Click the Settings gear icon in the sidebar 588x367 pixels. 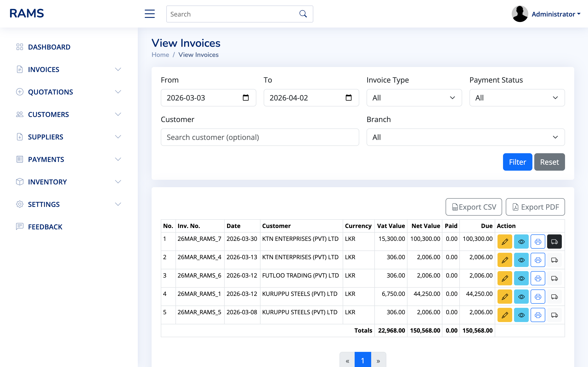pos(20,204)
